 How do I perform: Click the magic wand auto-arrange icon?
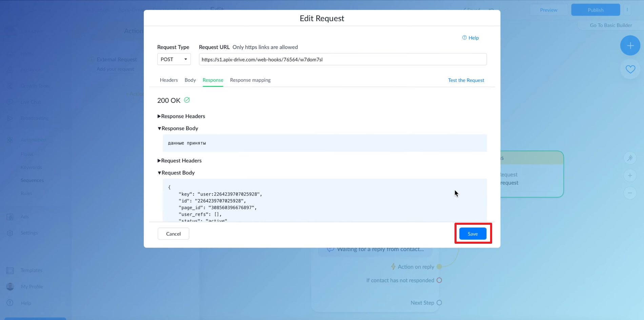pyautogui.click(x=630, y=158)
